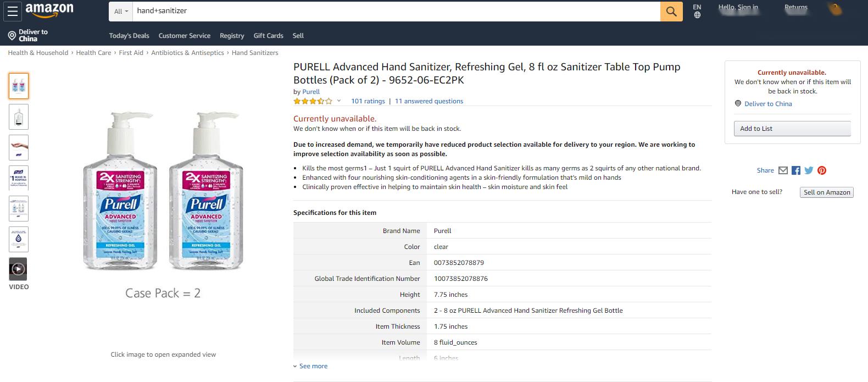Screen dimensions: 868x382
Task: Click the search input field
Action: coord(397,11)
